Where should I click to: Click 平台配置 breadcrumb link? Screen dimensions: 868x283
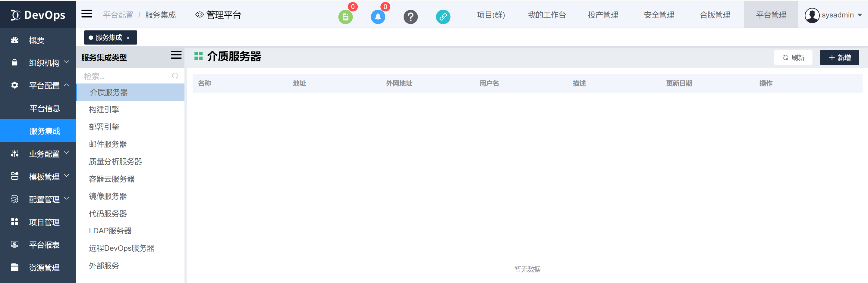pyautogui.click(x=118, y=15)
